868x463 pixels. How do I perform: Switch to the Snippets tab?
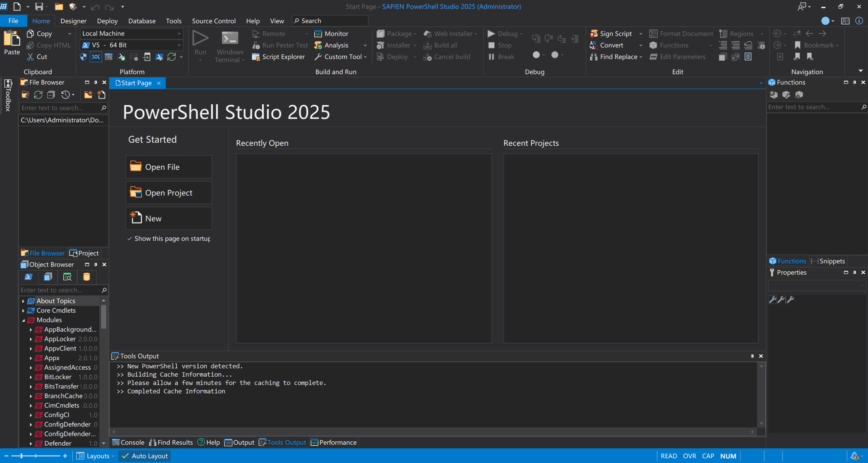pos(828,261)
